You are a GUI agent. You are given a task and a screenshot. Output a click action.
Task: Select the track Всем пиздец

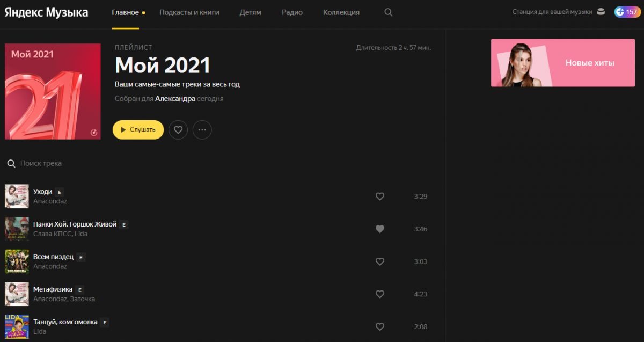53,257
